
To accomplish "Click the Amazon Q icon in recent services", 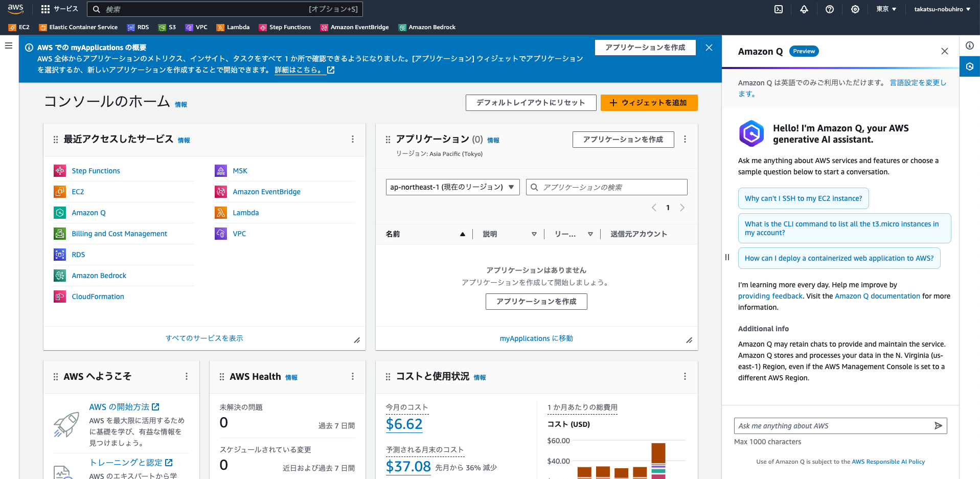I will [60, 213].
